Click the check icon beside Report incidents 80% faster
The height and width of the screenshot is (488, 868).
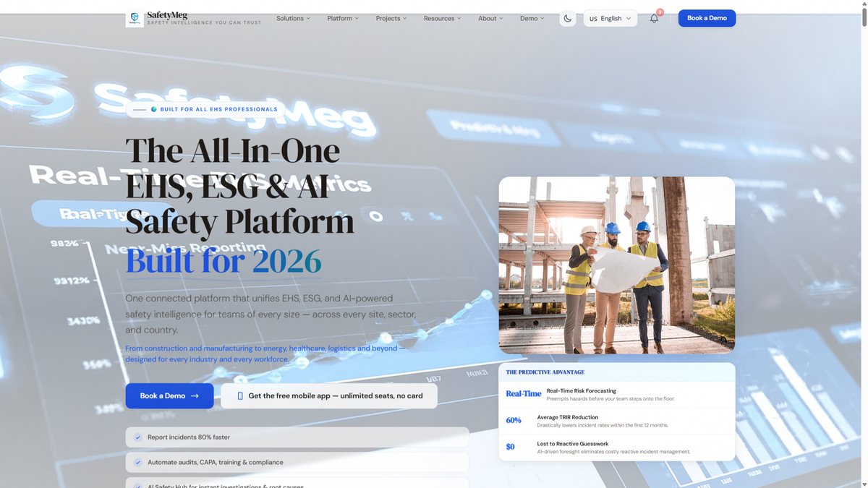click(x=138, y=437)
